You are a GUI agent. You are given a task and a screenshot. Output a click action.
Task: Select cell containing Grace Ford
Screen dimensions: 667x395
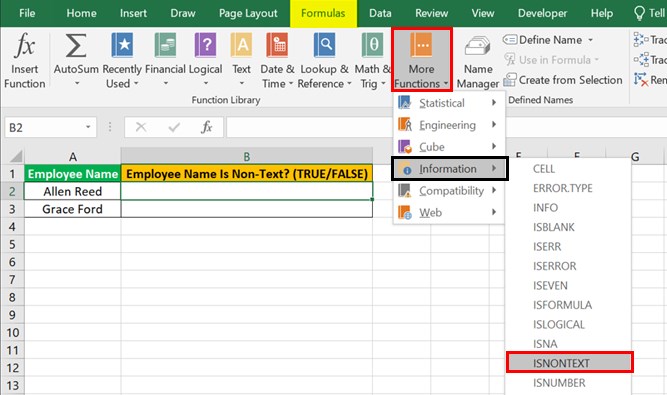coord(73,209)
